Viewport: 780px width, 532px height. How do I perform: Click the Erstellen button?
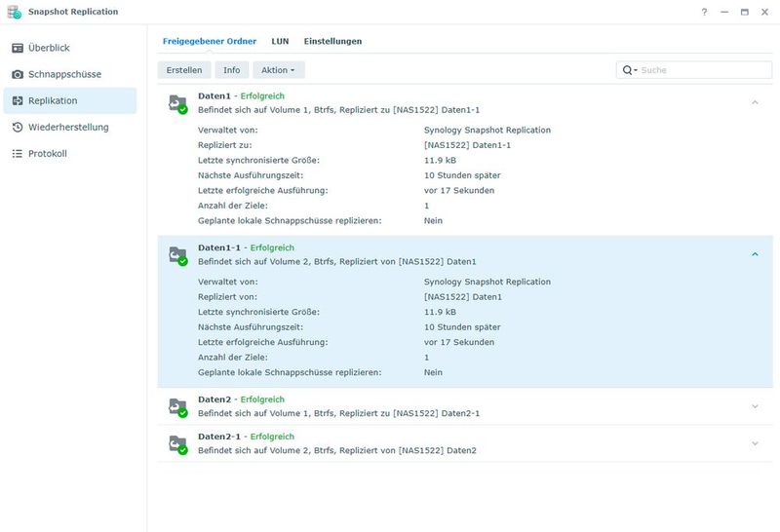pos(184,70)
